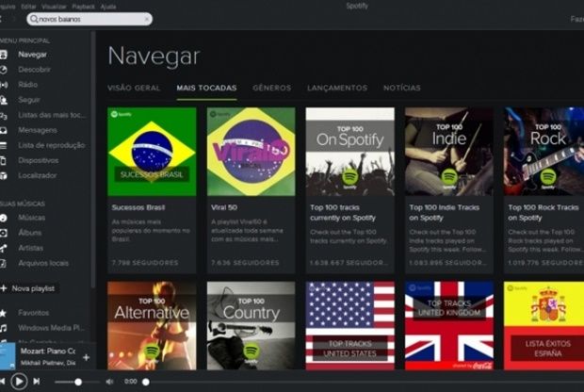Image resolution: width=584 pixels, height=392 pixels.
Task: Open the Top 100 Indie cover
Action: tap(449, 152)
